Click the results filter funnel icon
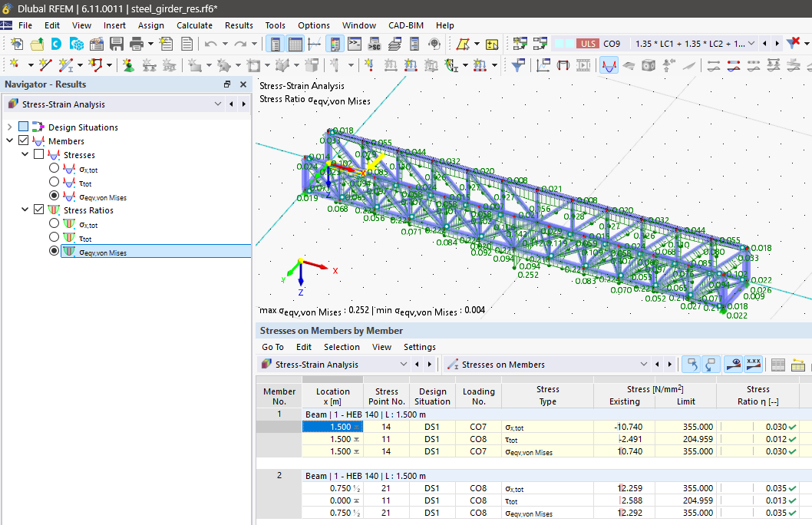Image resolution: width=812 pixels, height=525 pixels. (520, 66)
